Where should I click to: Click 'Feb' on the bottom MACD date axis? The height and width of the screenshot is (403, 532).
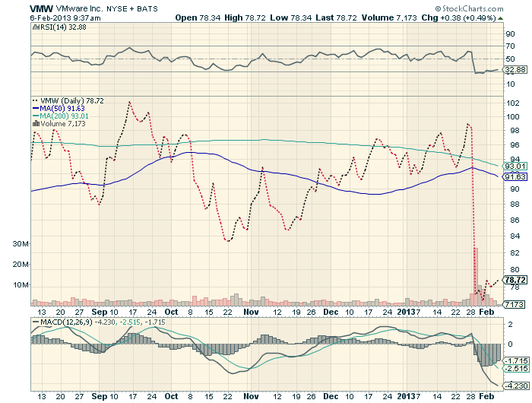(x=486, y=396)
